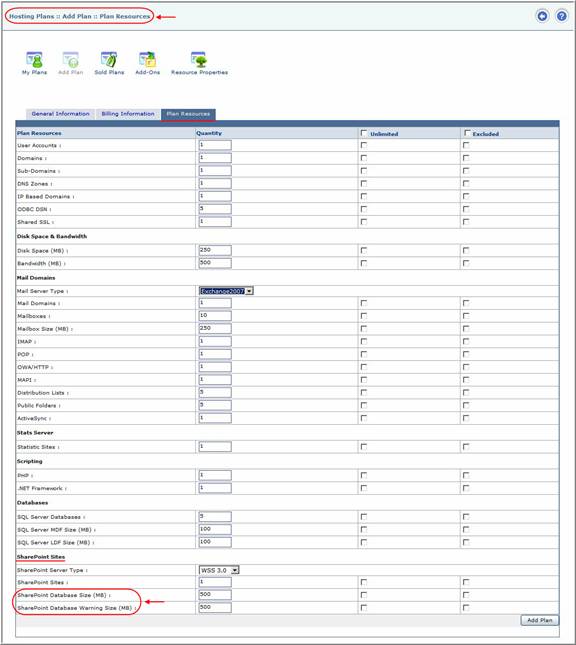Click the Add Plan button

[x=540, y=620]
